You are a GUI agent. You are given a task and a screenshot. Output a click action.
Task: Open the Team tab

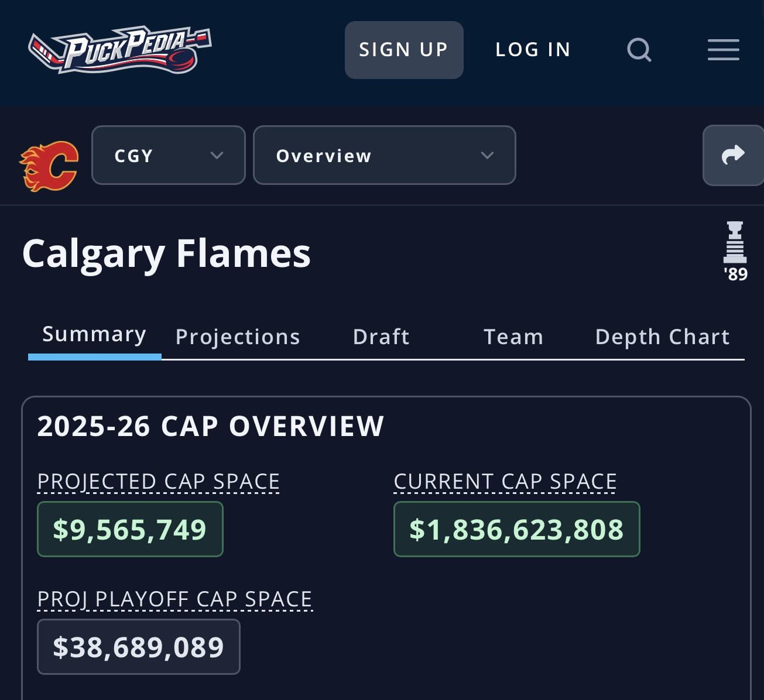pos(513,337)
